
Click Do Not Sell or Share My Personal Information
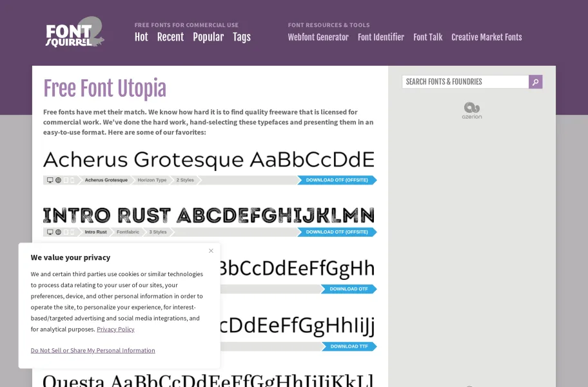pos(93,350)
